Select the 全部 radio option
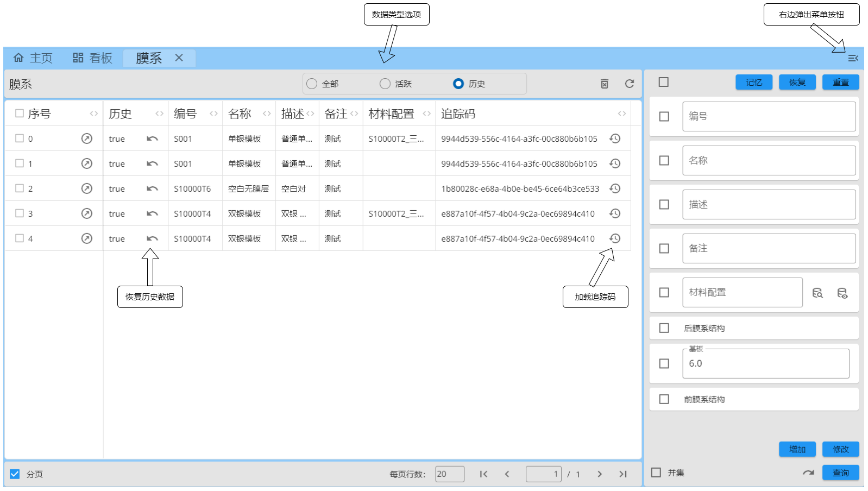Viewport: 868px width, 491px height. pos(312,84)
